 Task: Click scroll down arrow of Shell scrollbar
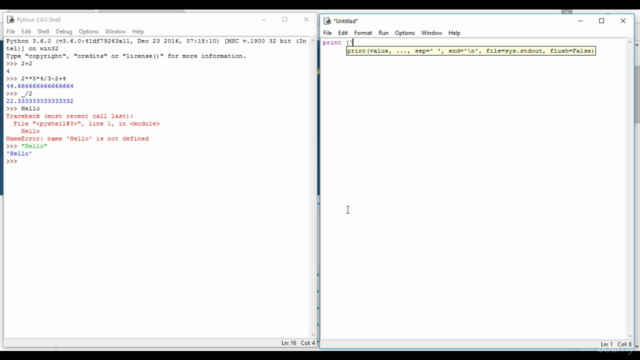313,334
